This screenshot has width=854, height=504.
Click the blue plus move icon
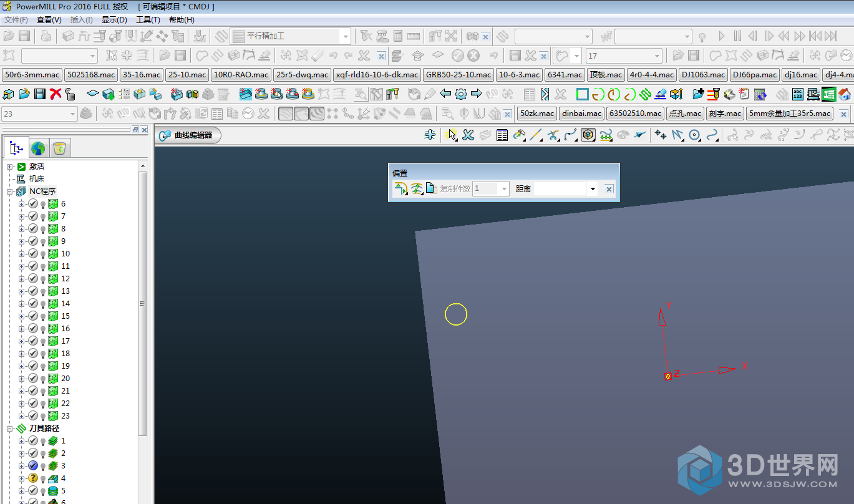(x=429, y=135)
